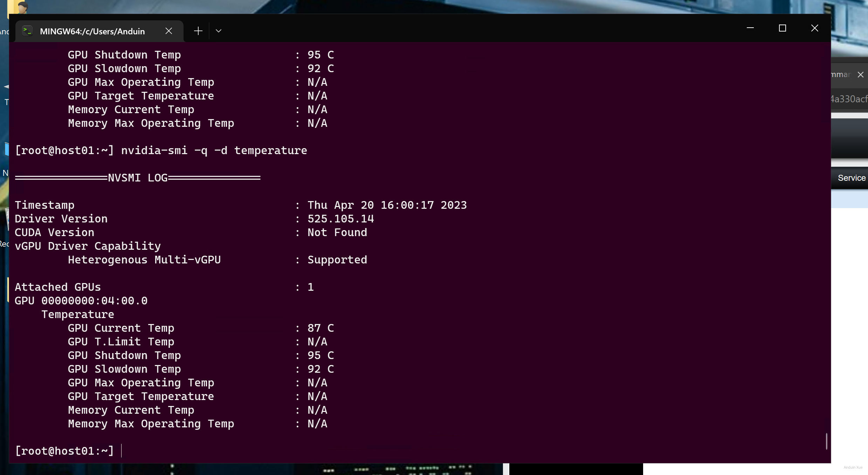Close the background browser tab ending in 'mmar'
Screen dimensions: 868x475
tap(860, 75)
